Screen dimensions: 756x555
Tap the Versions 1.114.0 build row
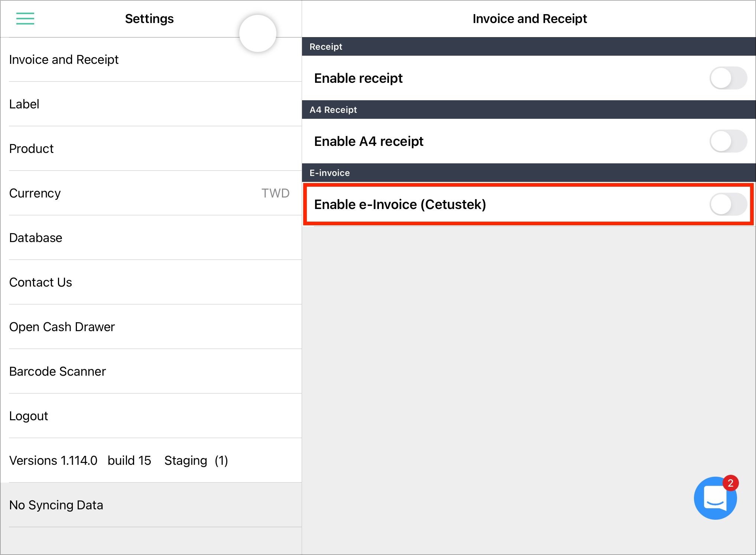tap(151, 460)
